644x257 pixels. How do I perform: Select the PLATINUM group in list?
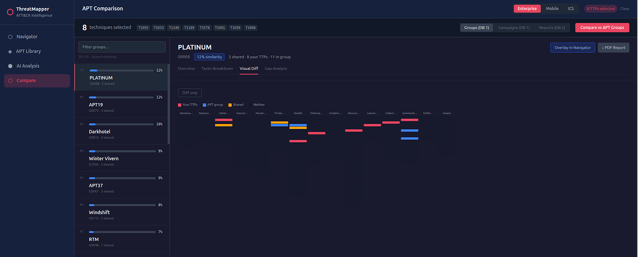tap(122, 77)
